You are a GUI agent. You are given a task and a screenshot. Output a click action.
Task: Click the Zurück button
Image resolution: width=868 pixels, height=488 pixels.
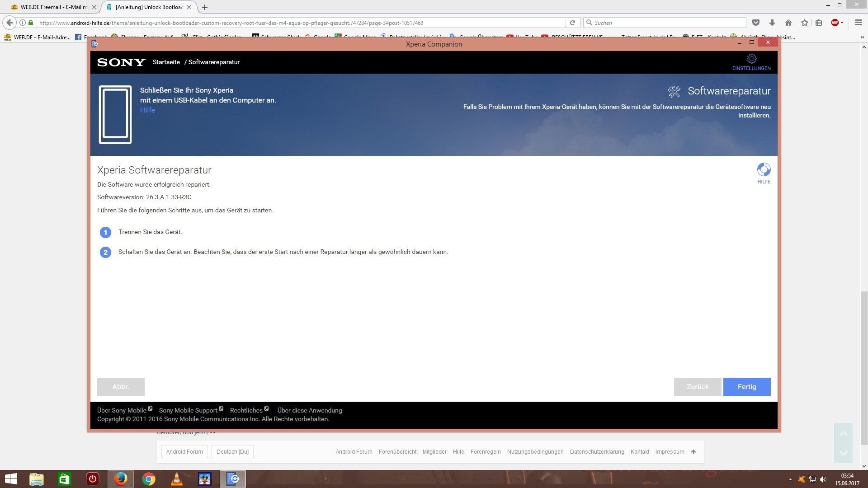(698, 387)
